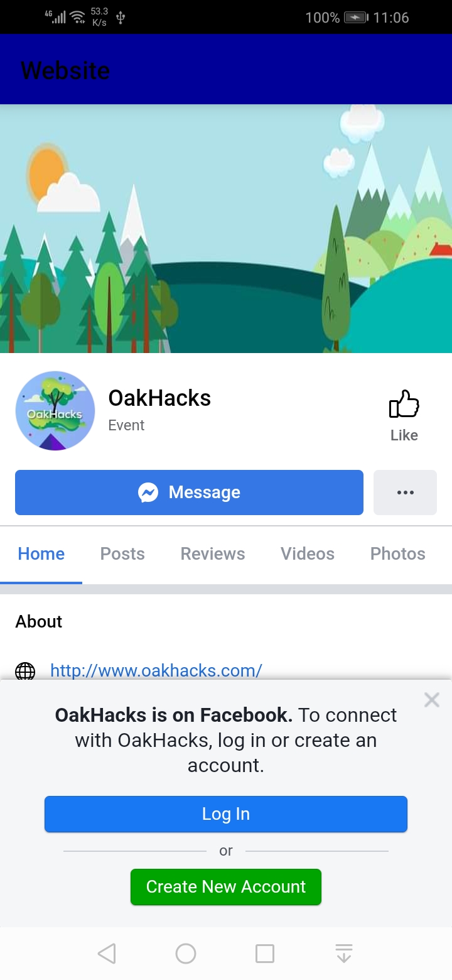
Task: Open the oakhacks.com website link
Action: [156, 671]
